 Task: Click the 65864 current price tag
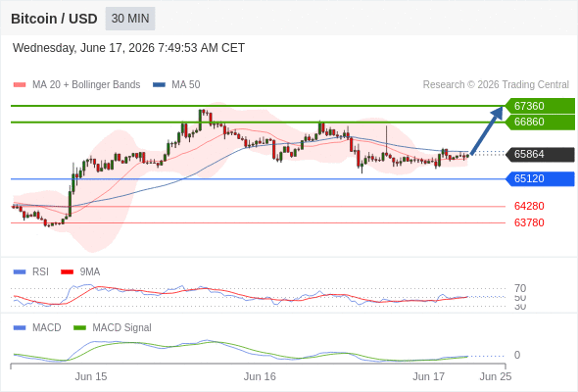coord(540,154)
